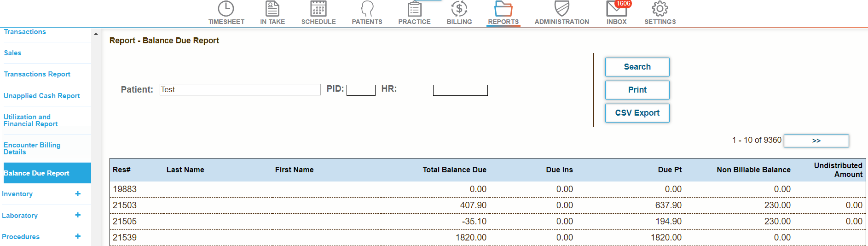The width and height of the screenshot is (868, 246).
Task: Click the Billing dollar icon
Action: click(459, 9)
